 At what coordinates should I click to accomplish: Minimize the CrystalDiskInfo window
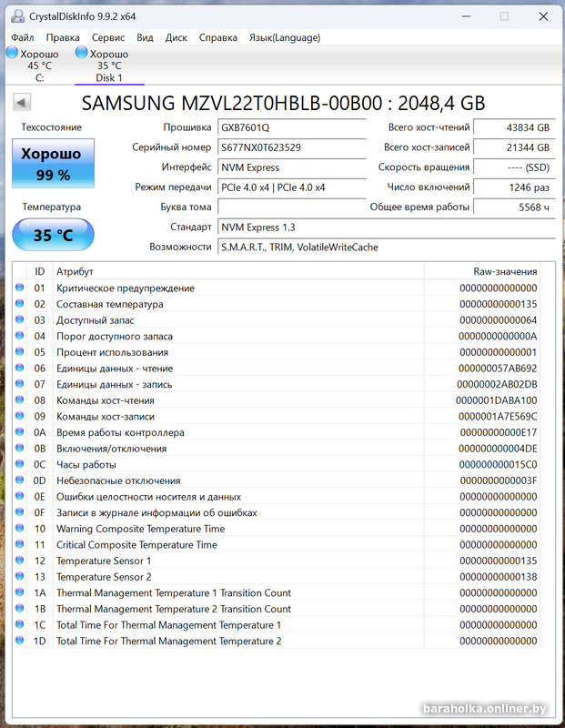pos(467,16)
